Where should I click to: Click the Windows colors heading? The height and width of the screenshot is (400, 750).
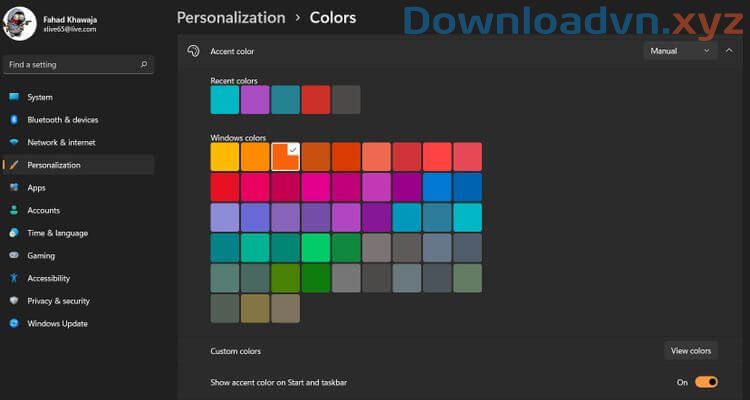(238, 138)
